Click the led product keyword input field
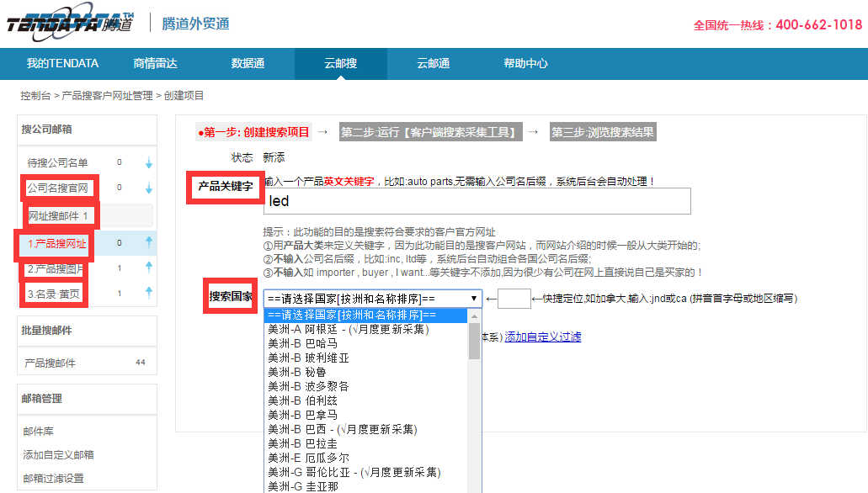 [471, 201]
